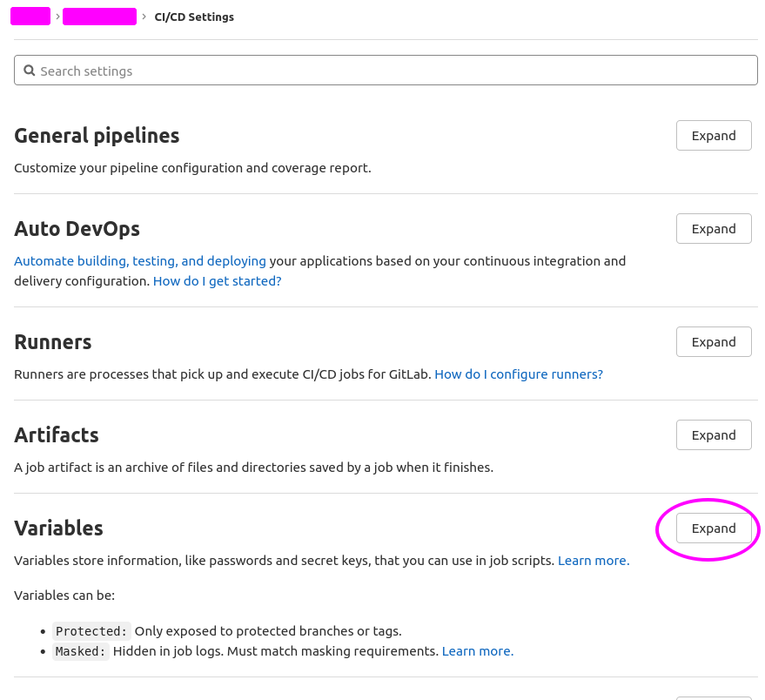Click 'Learn more' after the job scripts sentence
The width and height of the screenshot is (765, 700).
pos(594,561)
